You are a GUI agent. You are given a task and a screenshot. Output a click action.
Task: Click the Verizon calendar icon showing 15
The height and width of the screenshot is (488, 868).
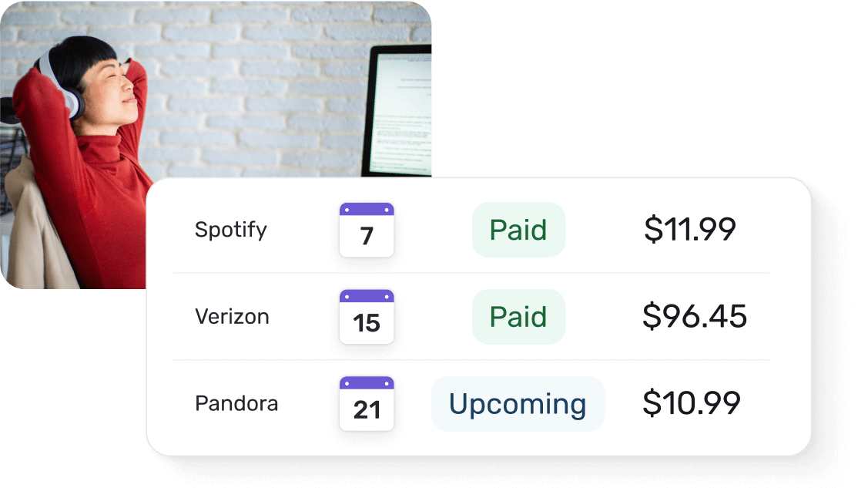click(367, 316)
